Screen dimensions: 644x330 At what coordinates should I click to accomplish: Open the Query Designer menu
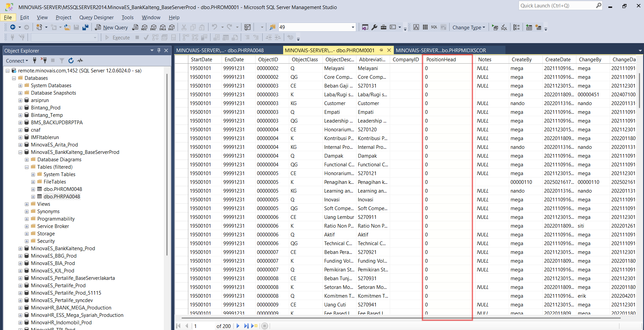pos(97,18)
